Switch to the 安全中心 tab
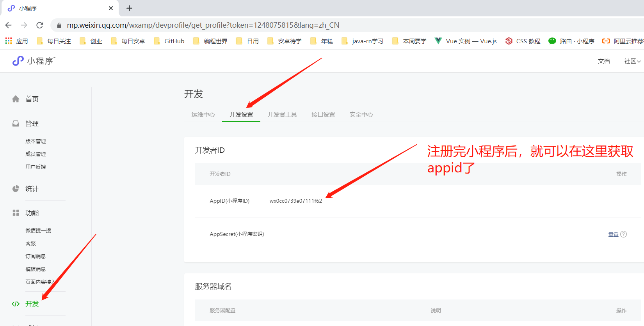This screenshot has height=326, width=644. click(x=361, y=114)
